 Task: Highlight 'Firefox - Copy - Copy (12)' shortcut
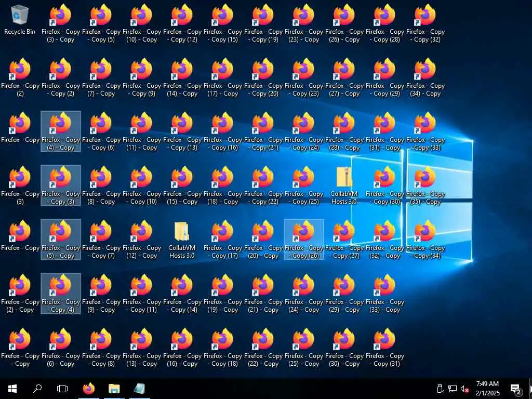(x=182, y=24)
